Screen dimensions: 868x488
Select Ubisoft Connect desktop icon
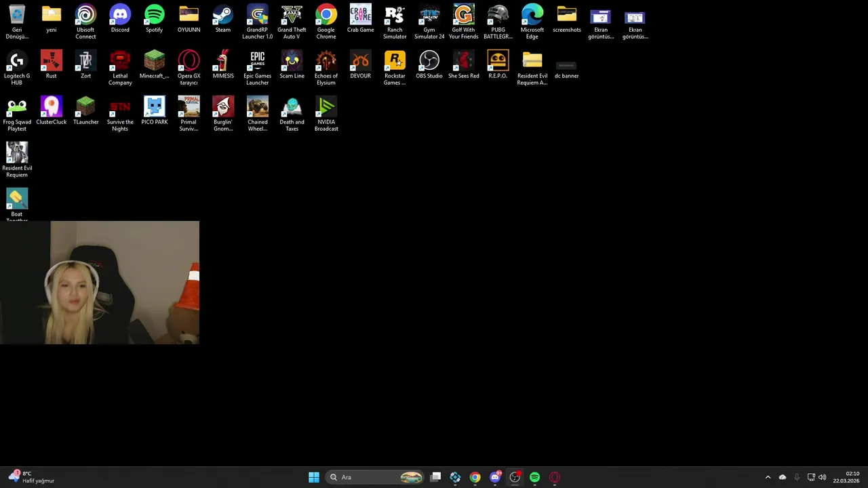click(85, 22)
